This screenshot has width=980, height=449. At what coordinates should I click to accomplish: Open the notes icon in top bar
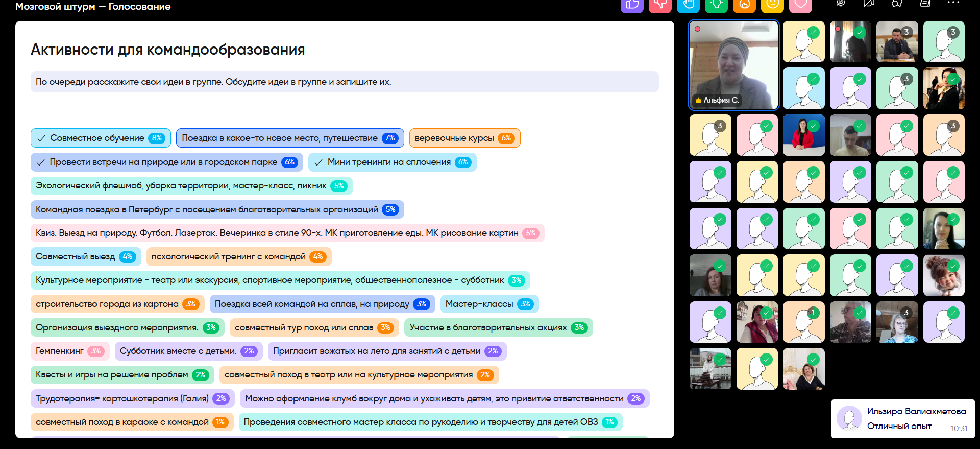(925, 4)
